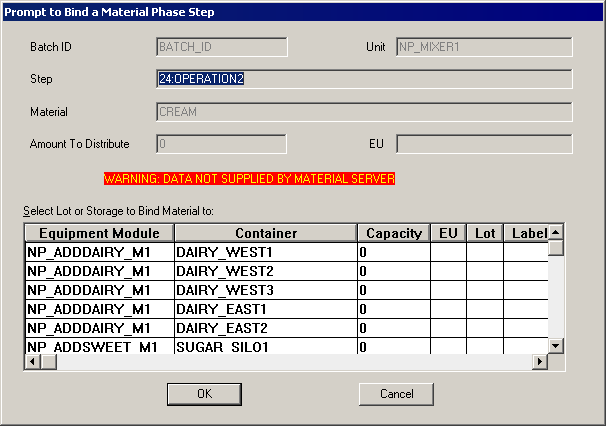The height and width of the screenshot is (426, 606).
Task: Click the Label column header
Action: pos(526,233)
